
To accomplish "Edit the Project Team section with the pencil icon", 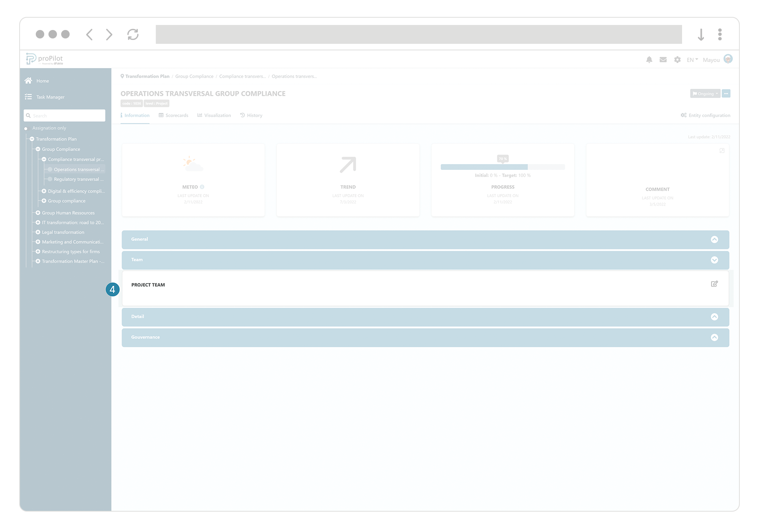I will coord(714,284).
